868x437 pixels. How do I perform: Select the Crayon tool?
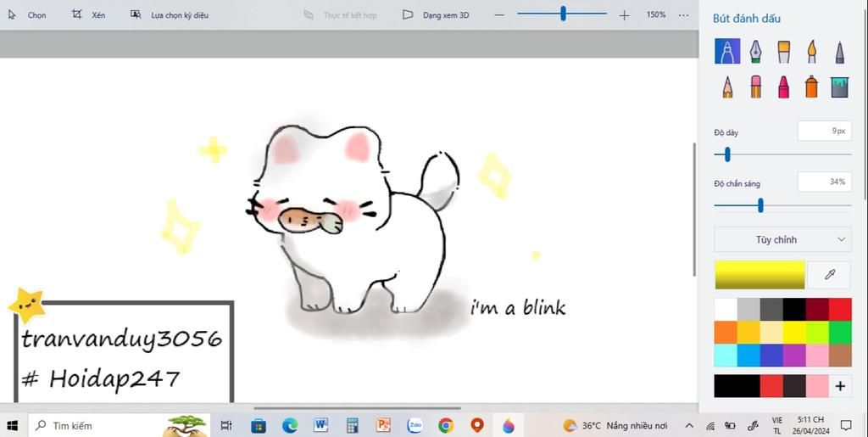point(783,87)
